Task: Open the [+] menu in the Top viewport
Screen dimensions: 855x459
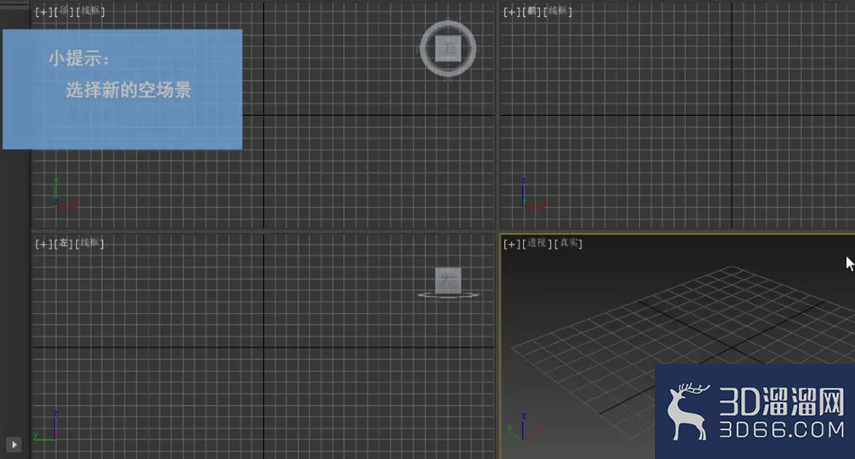Action: tap(44, 11)
